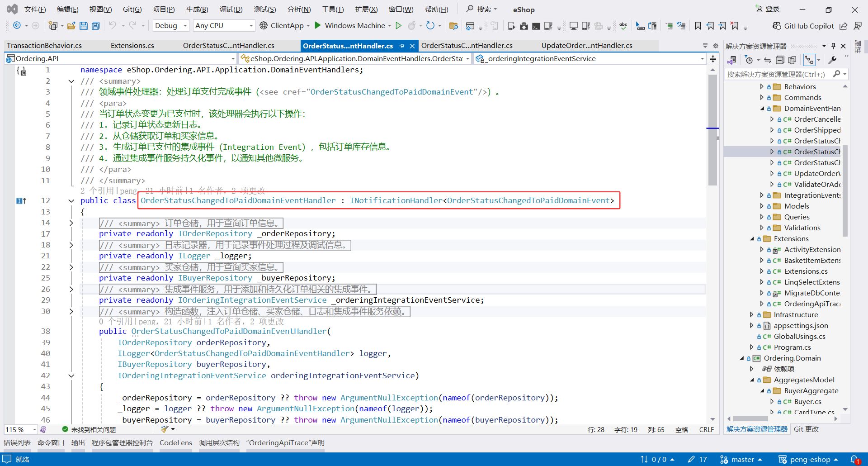This screenshot has height=466, width=868.
Task: Expand the collapsed summary on line 14
Action: [x=71, y=223]
